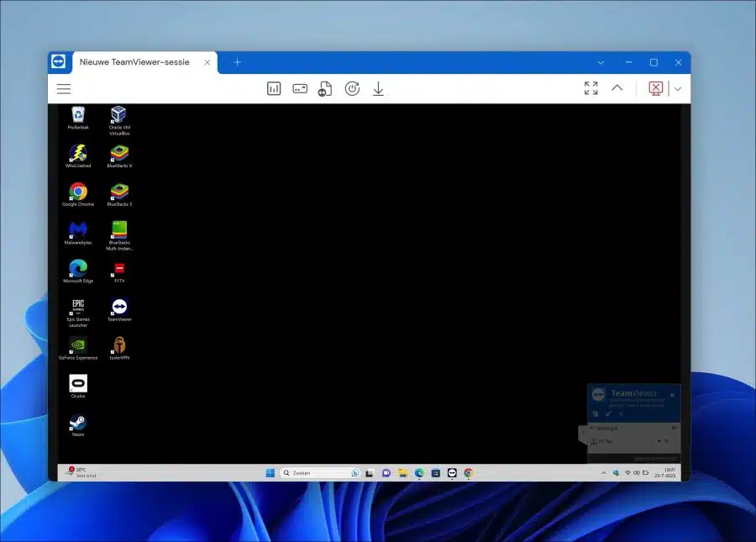This screenshot has height=542, width=756.
Task: Click the remote control keys toolbar icon
Action: tap(300, 89)
